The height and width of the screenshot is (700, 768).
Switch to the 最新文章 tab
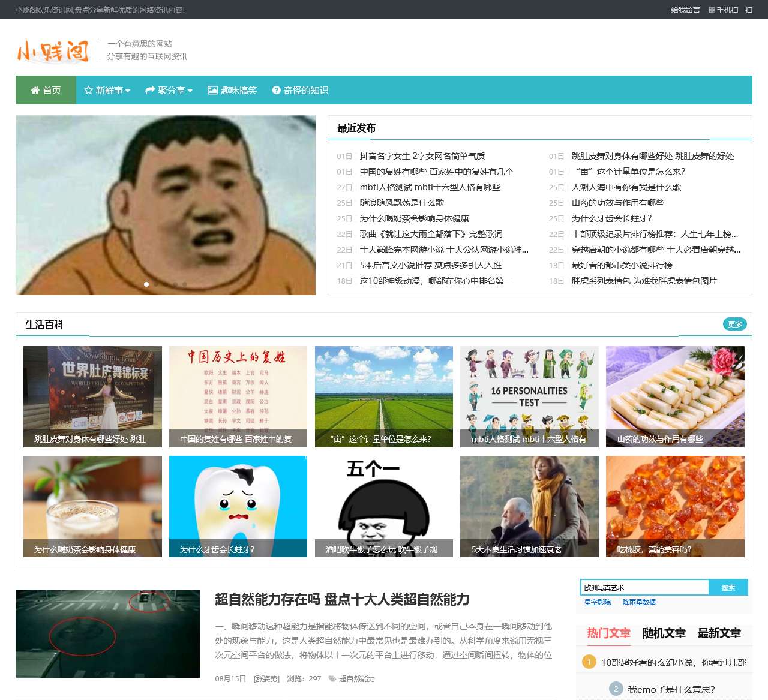[718, 633]
